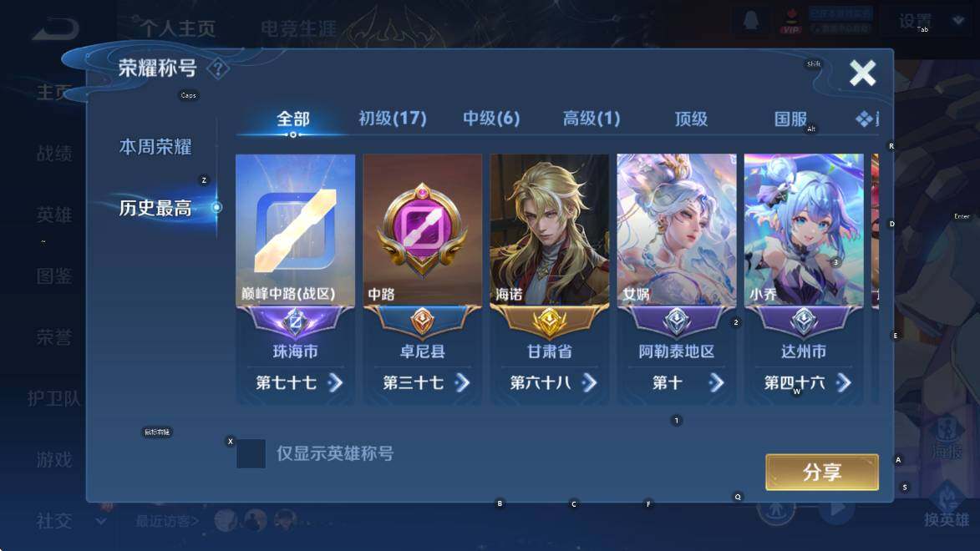
Task: Click the help question mark beside 荣耀称号
Action: (217, 68)
